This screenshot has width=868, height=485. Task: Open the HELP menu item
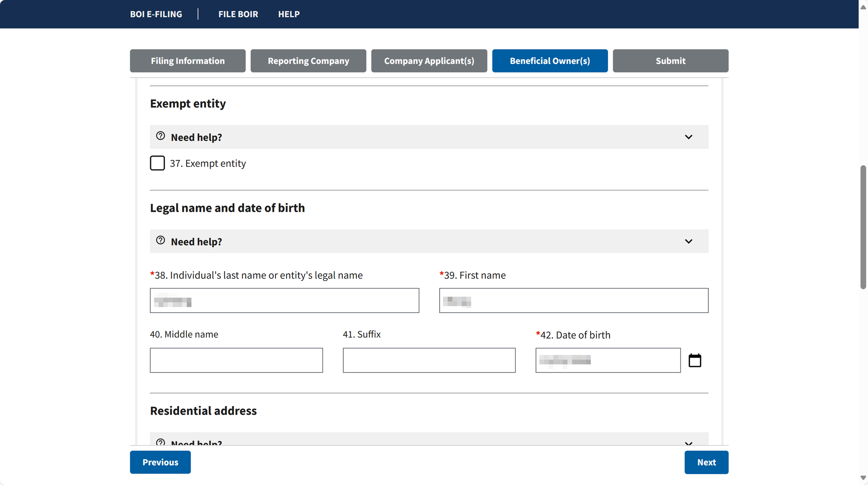coord(289,14)
